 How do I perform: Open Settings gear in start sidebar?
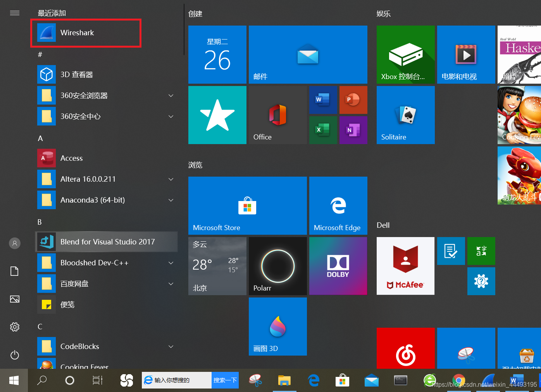pos(15,327)
